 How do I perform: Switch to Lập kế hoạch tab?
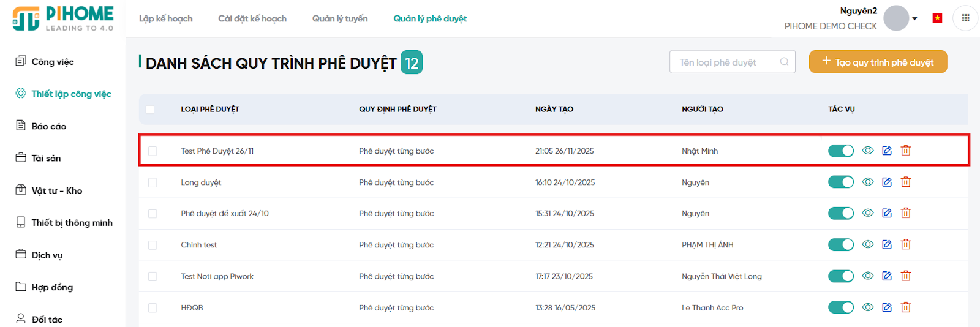click(165, 18)
